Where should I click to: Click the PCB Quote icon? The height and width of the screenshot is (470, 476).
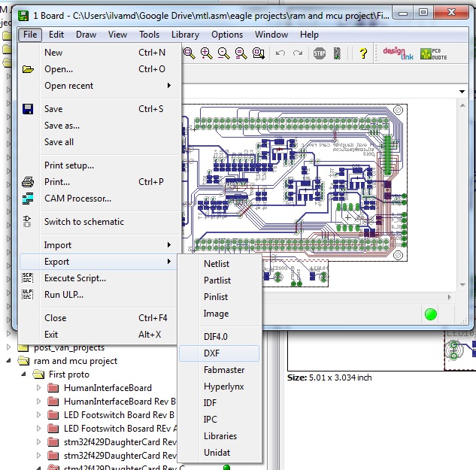[x=431, y=53]
